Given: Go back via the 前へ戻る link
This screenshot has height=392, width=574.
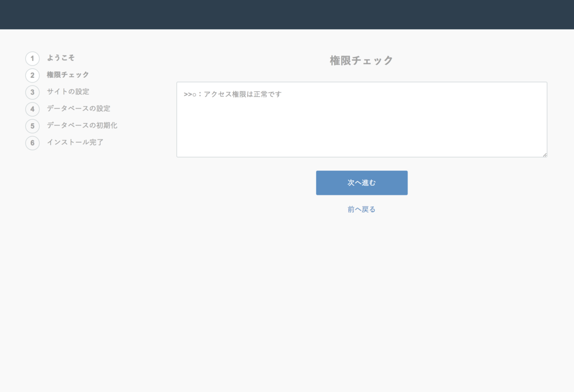Looking at the screenshot, I should [362, 209].
